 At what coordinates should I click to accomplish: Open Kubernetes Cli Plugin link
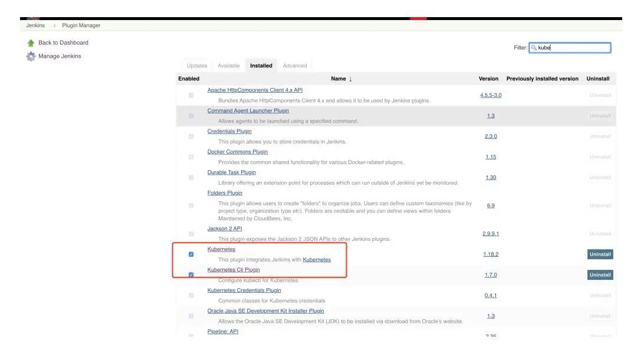click(234, 270)
